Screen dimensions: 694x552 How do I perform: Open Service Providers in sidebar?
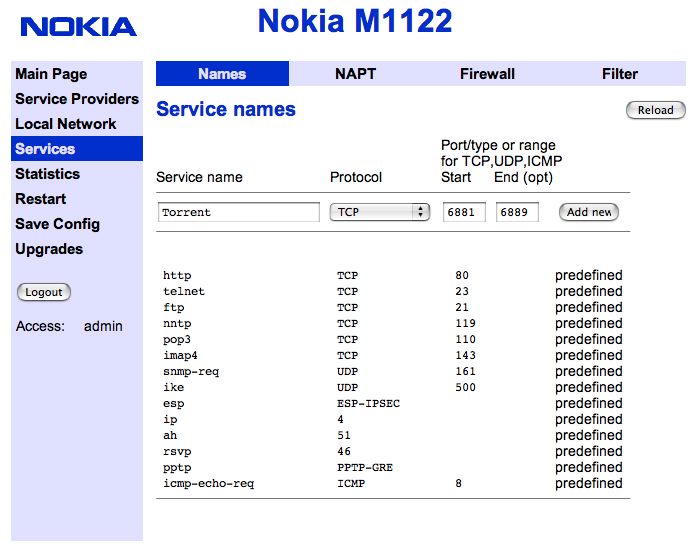[x=77, y=99]
